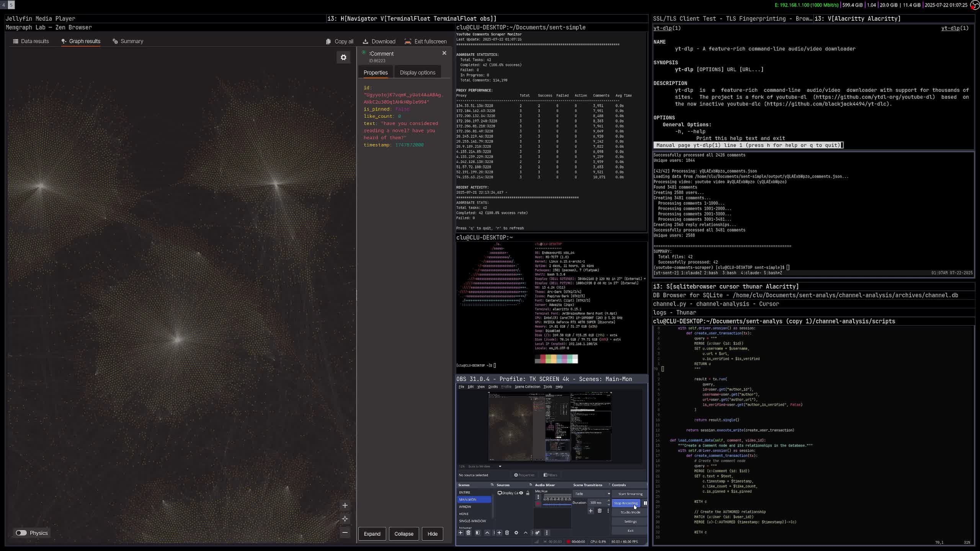Click the OBS Exit button
The image size is (980, 551).
(x=630, y=531)
